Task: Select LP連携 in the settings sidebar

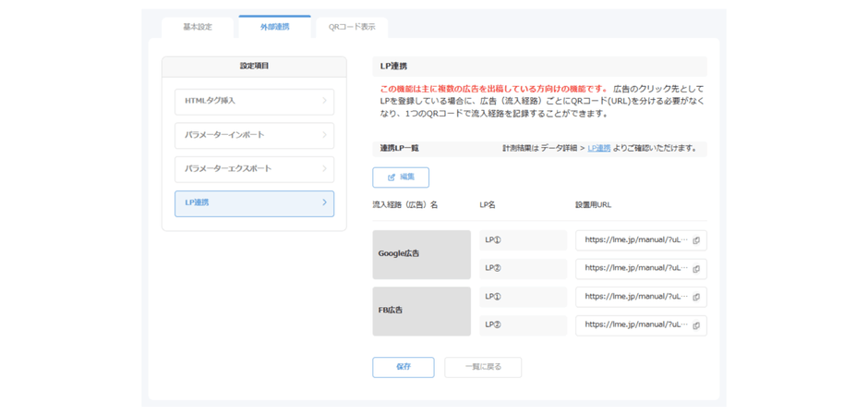Action: (x=254, y=203)
